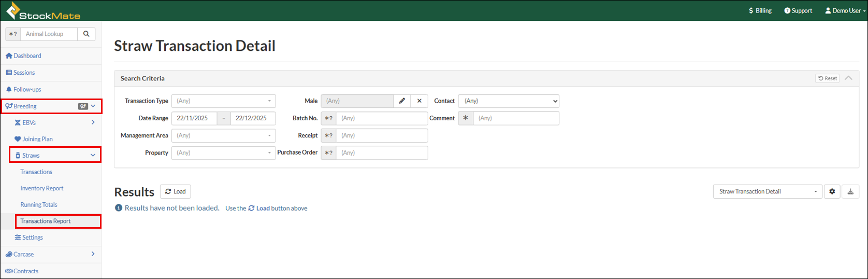
Task: Click the wildcard icon beside Batch No.
Action: [x=328, y=118]
